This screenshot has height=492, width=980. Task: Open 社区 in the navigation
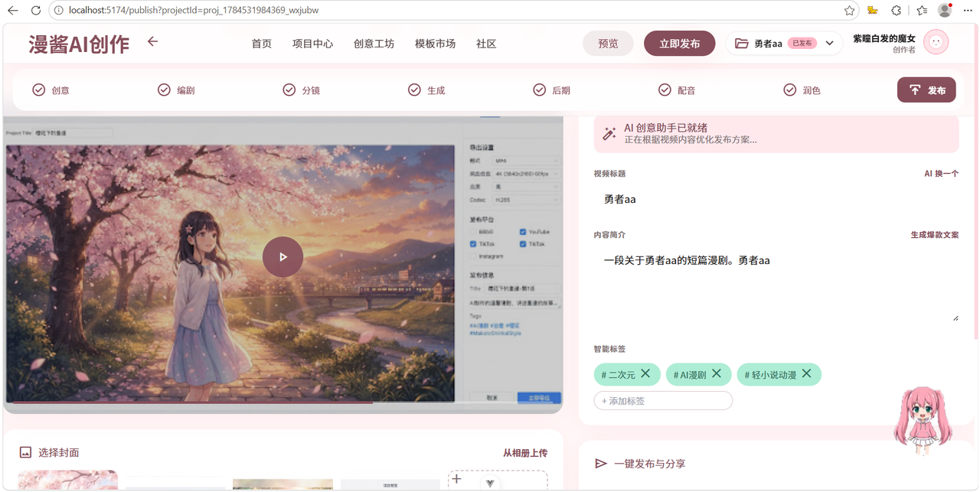486,44
